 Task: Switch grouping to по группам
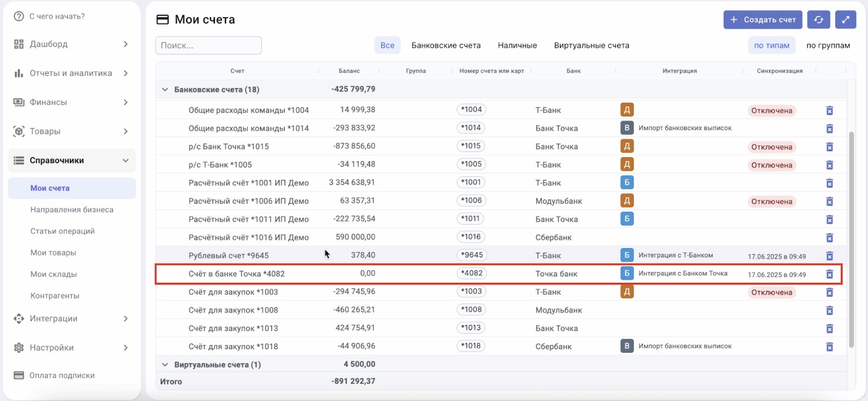(828, 46)
